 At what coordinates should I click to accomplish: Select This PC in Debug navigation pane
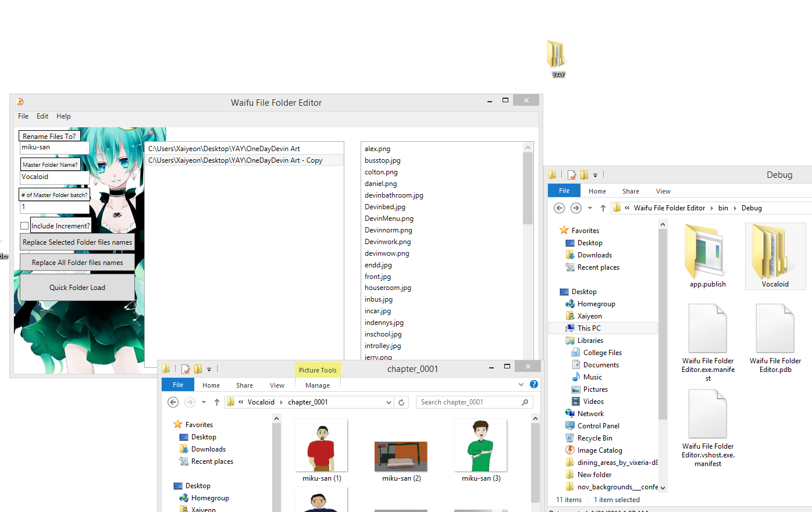[589, 328]
